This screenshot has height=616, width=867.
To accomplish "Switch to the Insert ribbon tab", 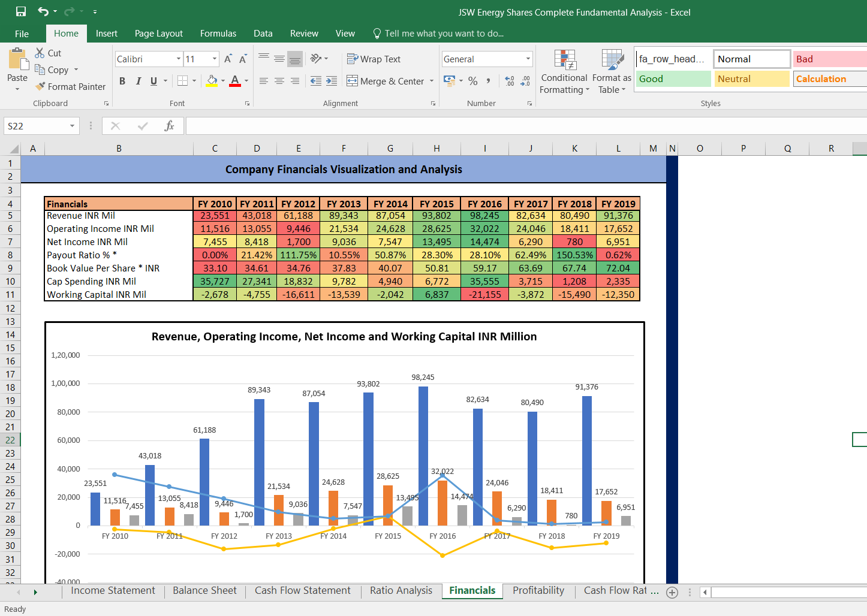I will point(107,34).
